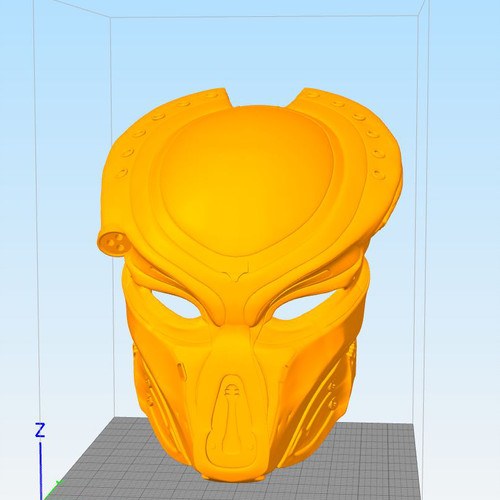Screen dimensions: 500x500
Task: Click the mask's left eye opening
Action: click(176, 303)
